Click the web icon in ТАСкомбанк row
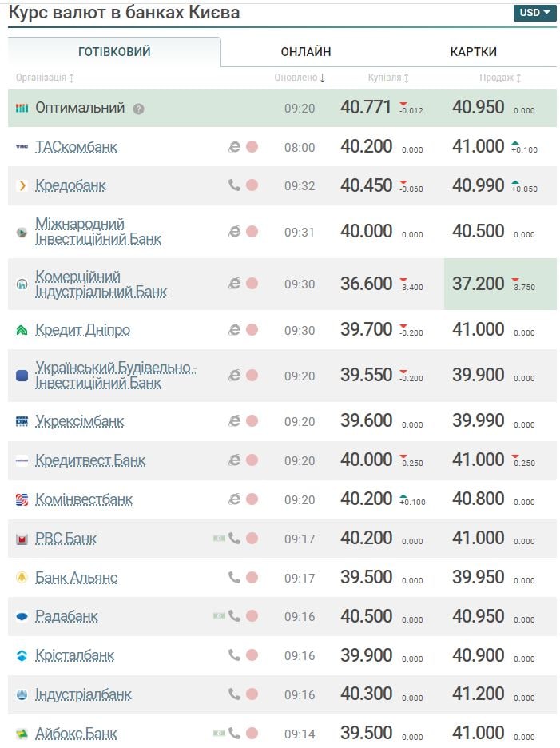The image size is (560, 748). pos(234,147)
